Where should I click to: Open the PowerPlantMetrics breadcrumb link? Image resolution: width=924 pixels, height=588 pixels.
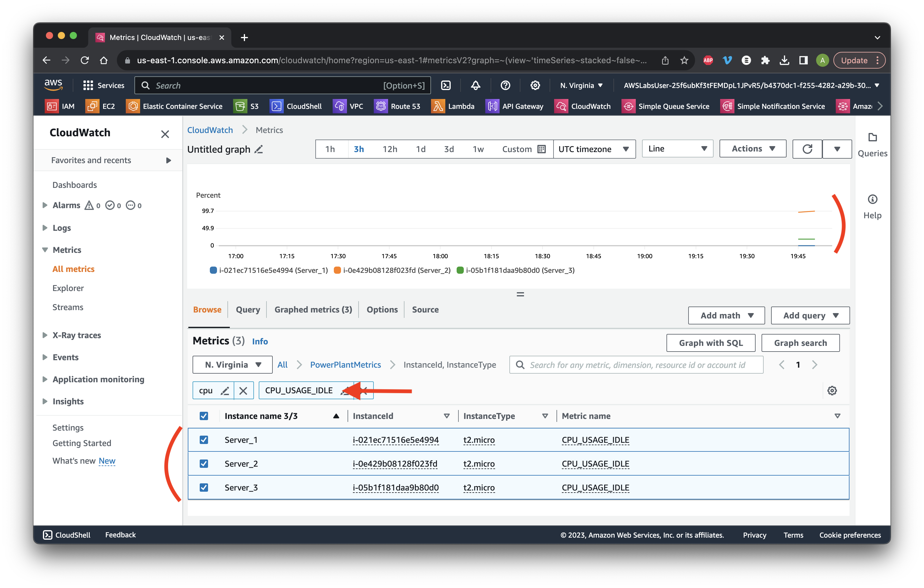(345, 365)
